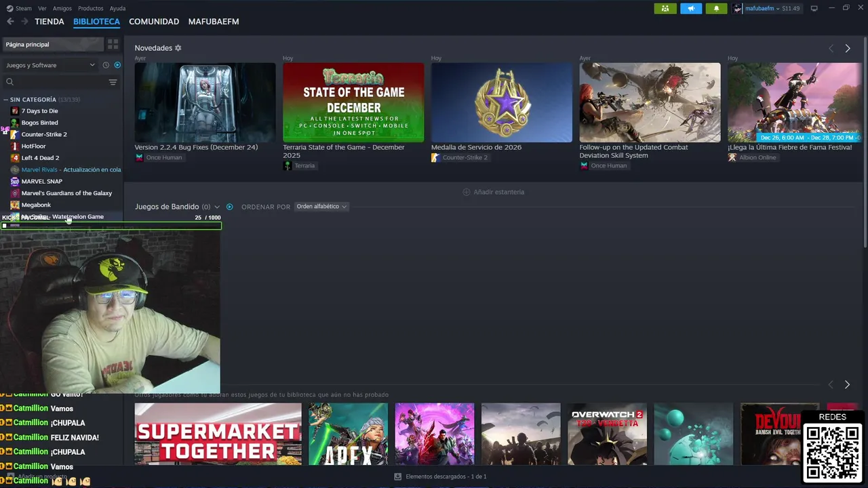868x488 pixels.
Task: Open the Terraria tag link
Action: [x=299, y=165]
